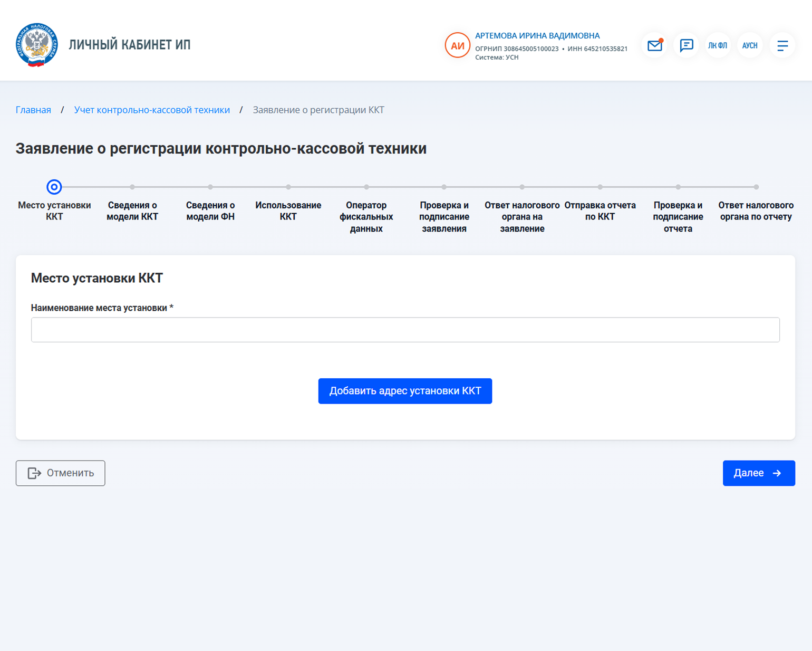
Task: Switch to ЛК ФЛ personal account
Action: tap(718, 45)
